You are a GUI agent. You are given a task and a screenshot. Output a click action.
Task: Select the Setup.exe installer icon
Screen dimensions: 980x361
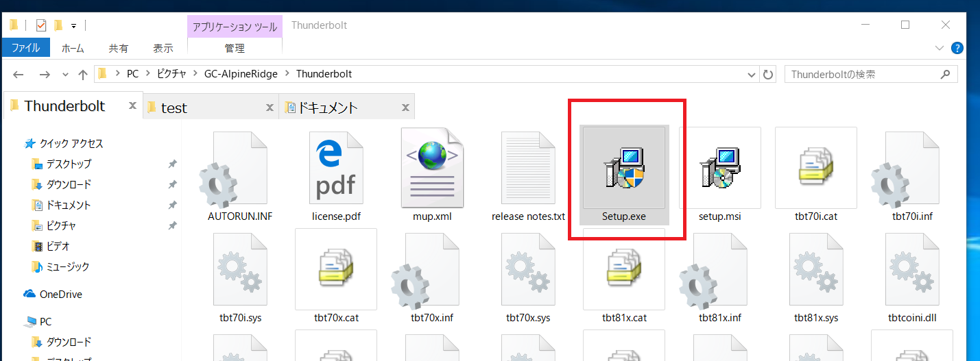(x=624, y=168)
